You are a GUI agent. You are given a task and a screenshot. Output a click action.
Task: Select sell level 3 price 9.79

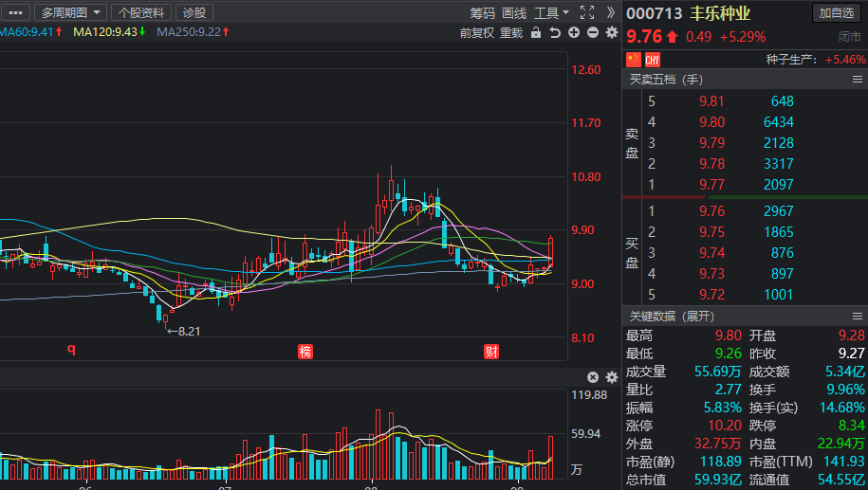point(711,143)
